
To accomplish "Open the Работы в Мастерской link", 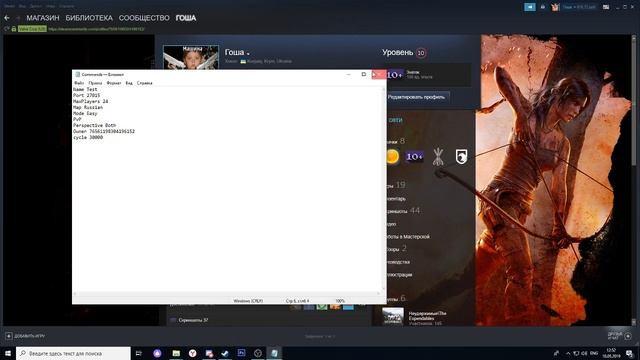I will click(x=408, y=236).
